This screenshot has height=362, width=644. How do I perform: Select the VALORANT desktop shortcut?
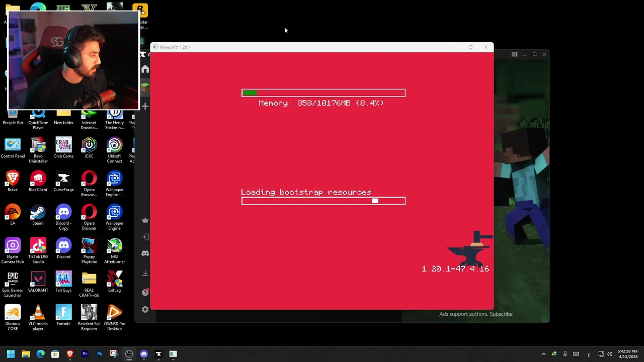pyautogui.click(x=38, y=282)
